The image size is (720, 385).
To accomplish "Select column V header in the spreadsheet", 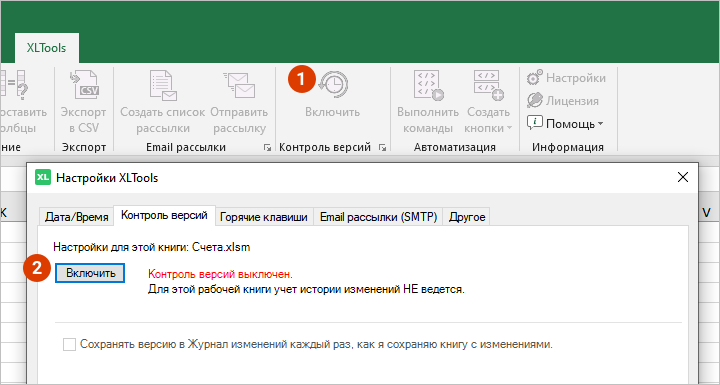I will (x=706, y=212).
